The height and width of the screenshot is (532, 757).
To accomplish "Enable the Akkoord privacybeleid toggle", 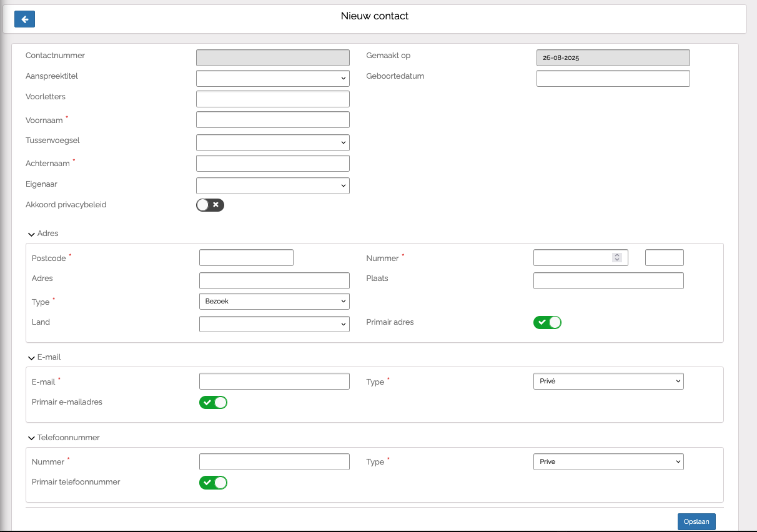I will click(x=210, y=205).
